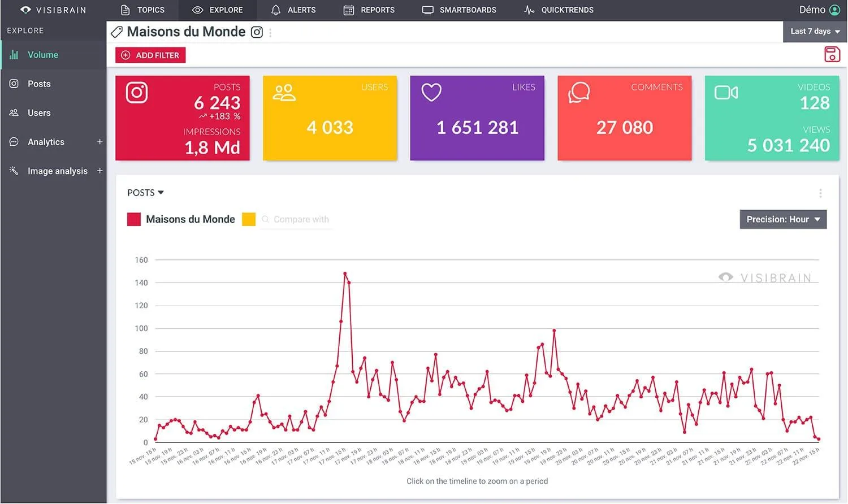
Task: Expand the Analytics submenu plus sign
Action: click(99, 142)
